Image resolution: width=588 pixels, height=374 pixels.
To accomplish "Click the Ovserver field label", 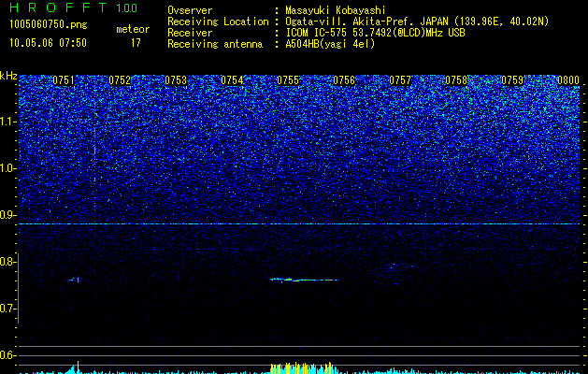I will [x=190, y=10].
